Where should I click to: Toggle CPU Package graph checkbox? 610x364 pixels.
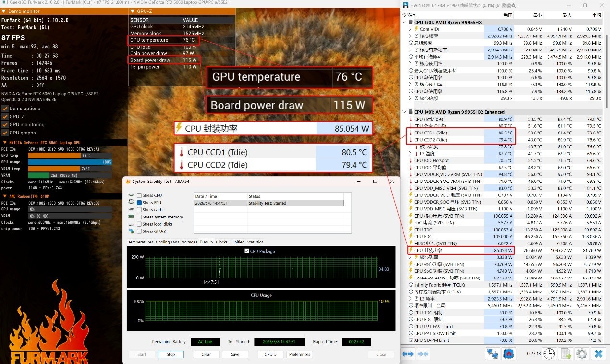pyautogui.click(x=247, y=251)
